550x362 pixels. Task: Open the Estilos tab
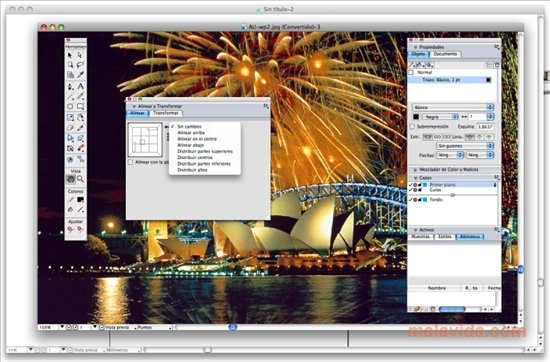click(445, 237)
